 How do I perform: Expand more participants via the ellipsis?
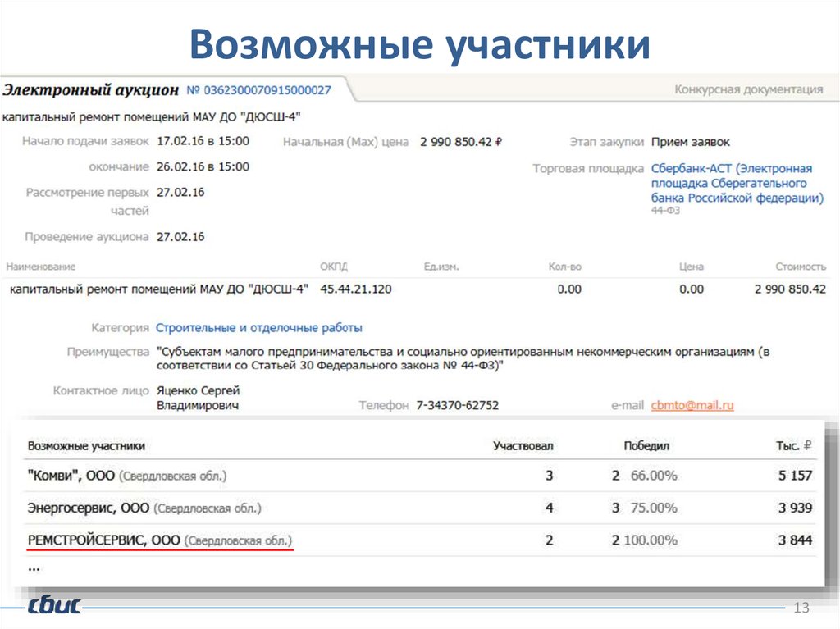(34, 569)
